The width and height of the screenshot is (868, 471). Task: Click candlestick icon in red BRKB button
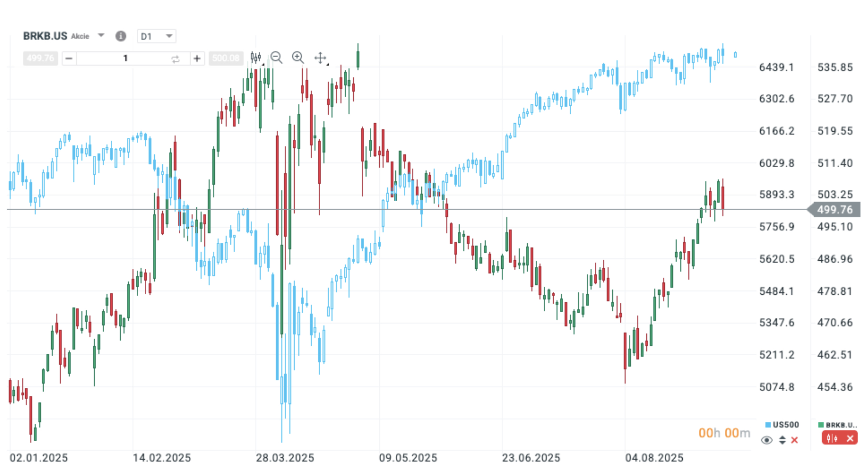tap(832, 438)
